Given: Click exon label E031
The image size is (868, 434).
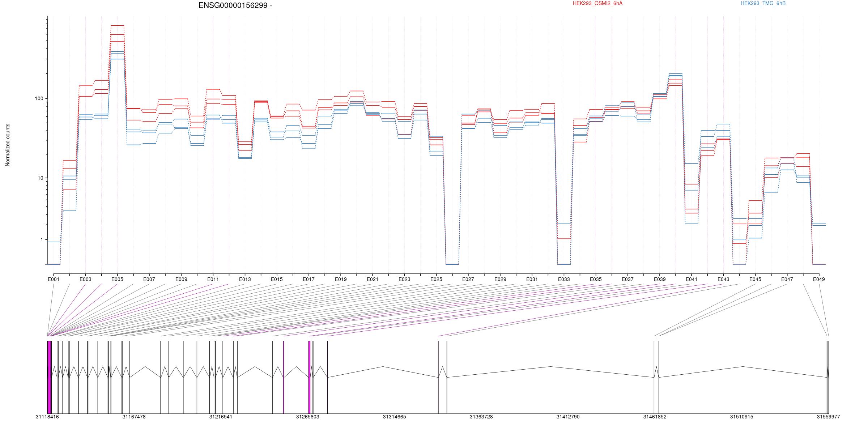Looking at the screenshot, I should 532,279.
